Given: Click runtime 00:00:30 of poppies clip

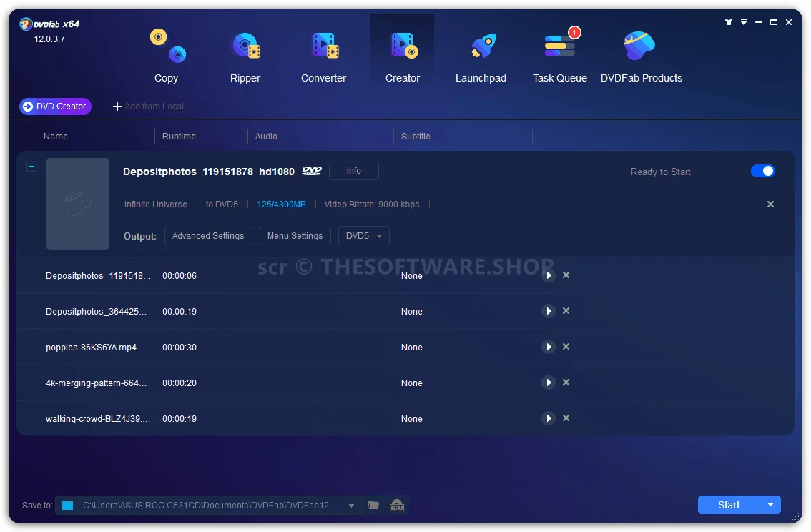Looking at the screenshot, I should [180, 348].
